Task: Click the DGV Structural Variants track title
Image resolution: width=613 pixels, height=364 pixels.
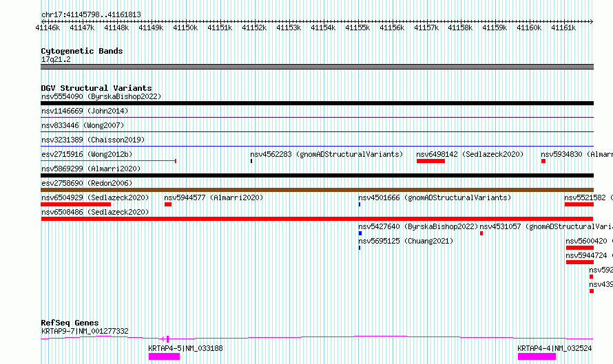Action: pos(96,88)
